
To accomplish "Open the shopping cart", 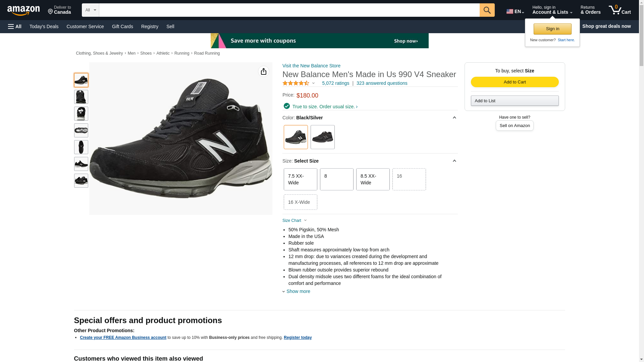I will 620,10.
